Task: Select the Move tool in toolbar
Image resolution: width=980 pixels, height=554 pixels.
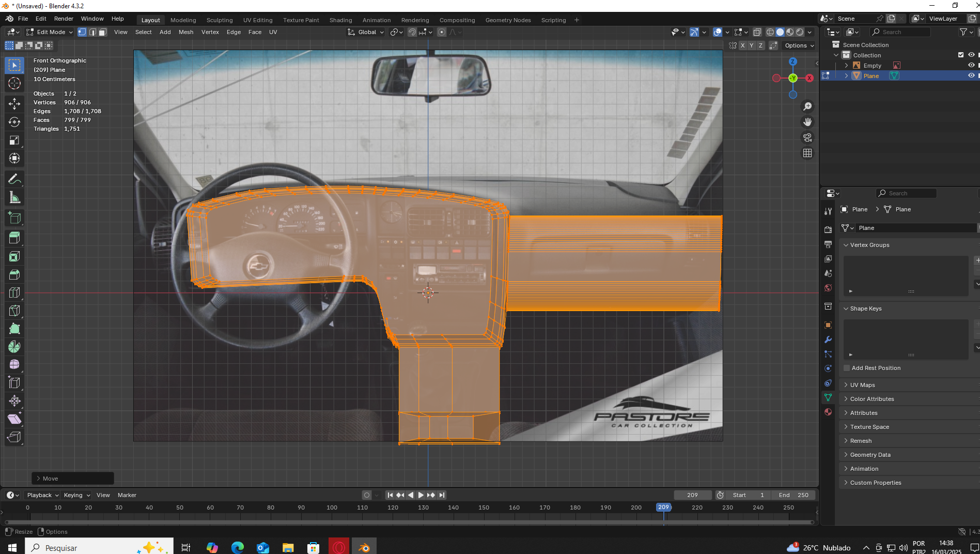Action: pos(14,104)
